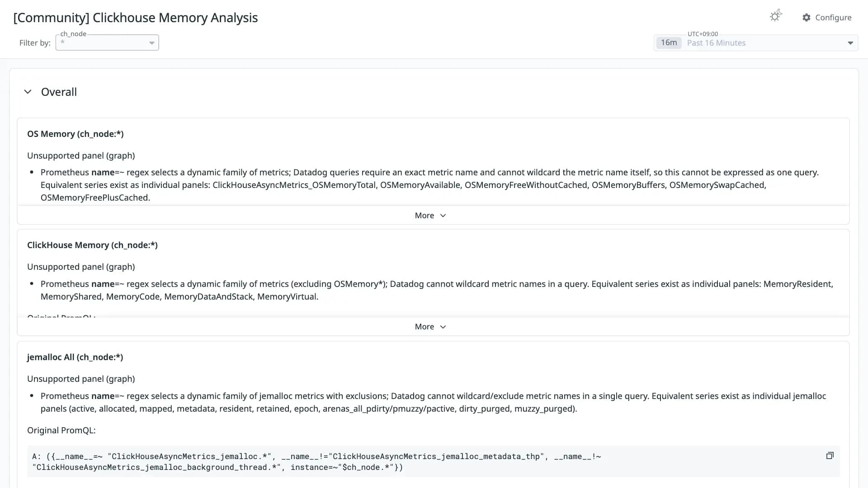Click the 16m time badge
Screen dimensions: 868x488
[x=669, y=42]
